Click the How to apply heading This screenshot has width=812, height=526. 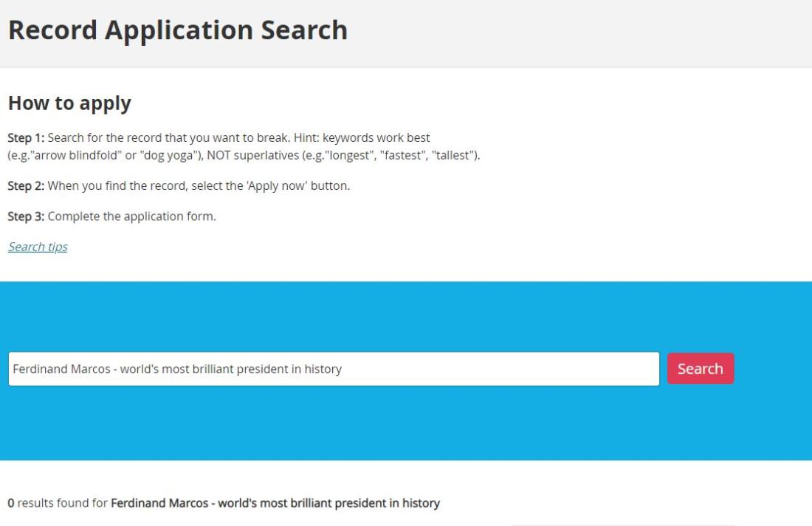point(69,103)
